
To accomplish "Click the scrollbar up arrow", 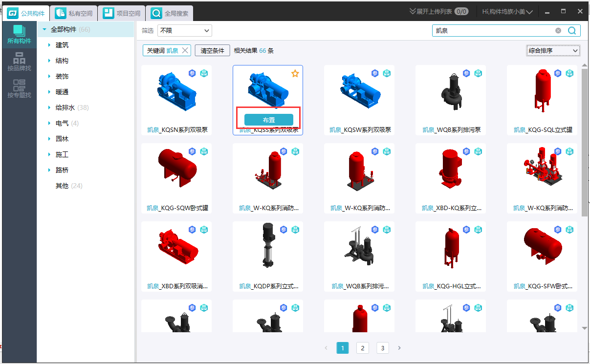I will tap(585, 64).
